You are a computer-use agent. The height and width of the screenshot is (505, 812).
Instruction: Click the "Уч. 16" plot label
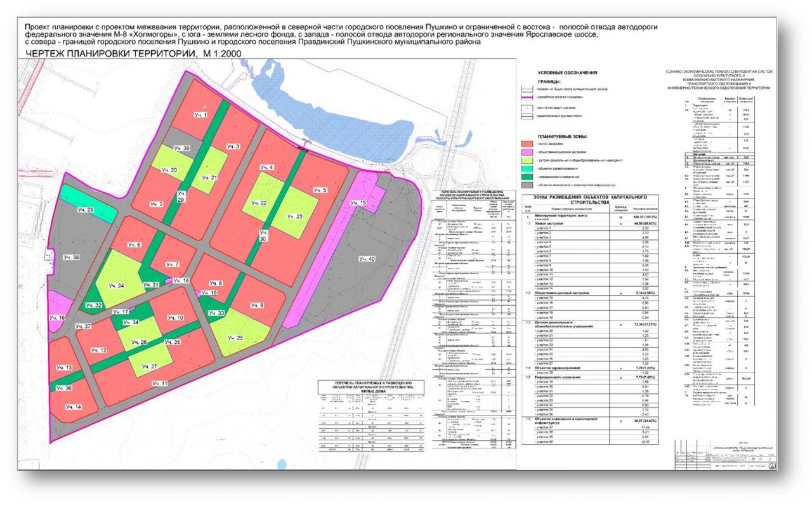(x=58, y=318)
